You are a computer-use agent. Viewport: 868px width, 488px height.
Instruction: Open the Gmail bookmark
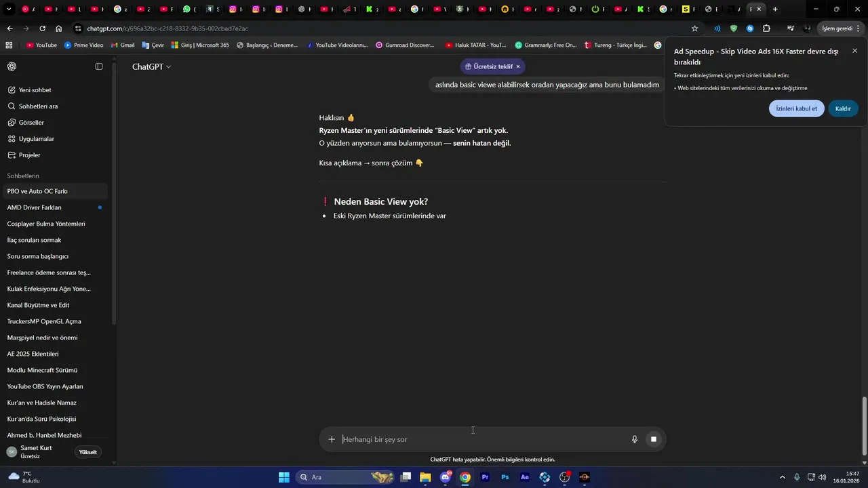[123, 45]
